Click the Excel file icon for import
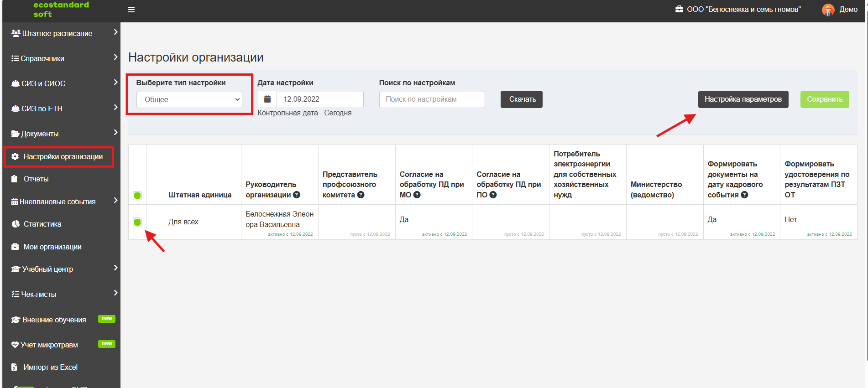 click(x=14, y=367)
